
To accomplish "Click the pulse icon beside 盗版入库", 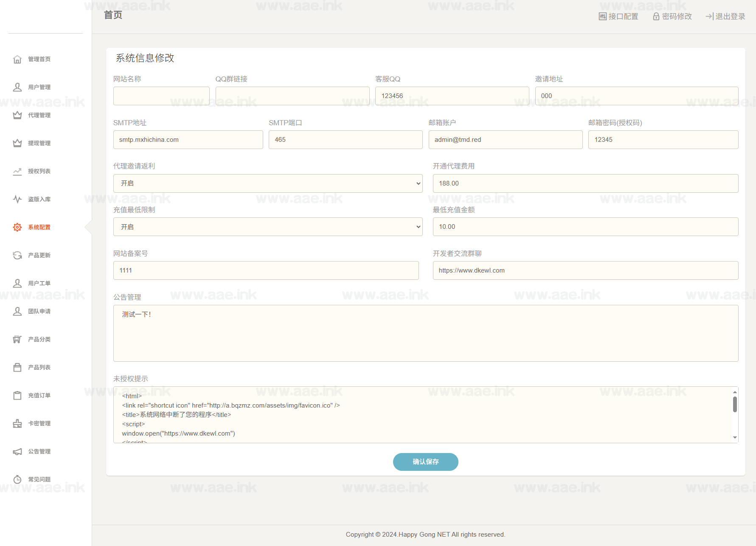I will (x=17, y=199).
